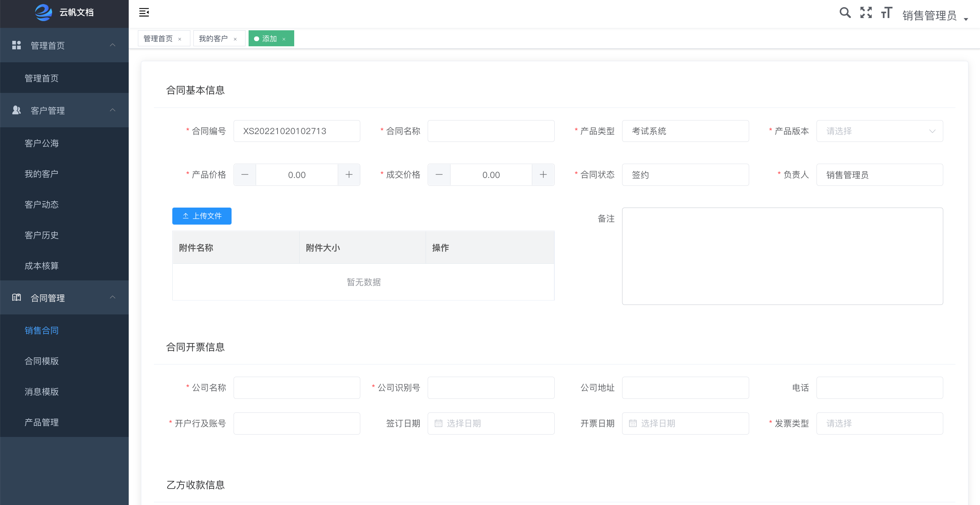Click the 合同基本信息 section heading
Image resolution: width=980 pixels, height=505 pixels.
(x=195, y=90)
